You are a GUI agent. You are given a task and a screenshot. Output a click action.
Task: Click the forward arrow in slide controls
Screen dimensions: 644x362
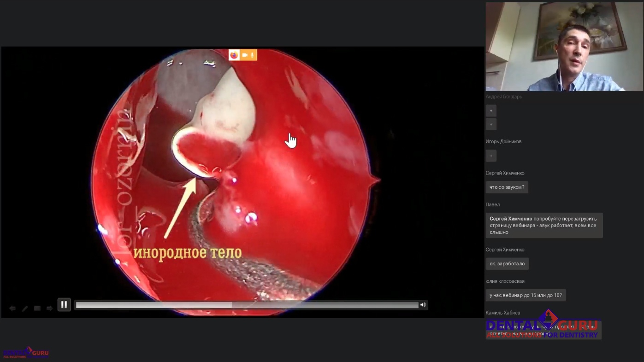coord(50,308)
